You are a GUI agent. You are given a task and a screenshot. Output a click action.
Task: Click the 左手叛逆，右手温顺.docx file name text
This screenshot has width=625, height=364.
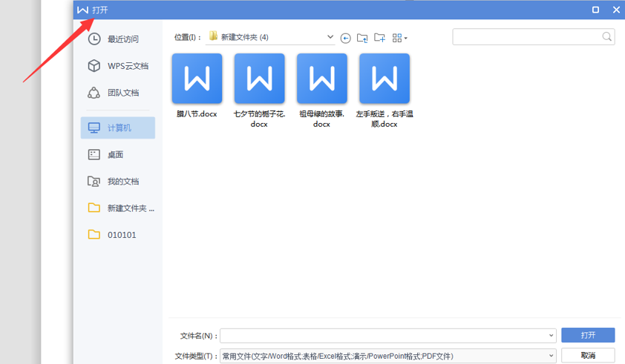point(385,119)
